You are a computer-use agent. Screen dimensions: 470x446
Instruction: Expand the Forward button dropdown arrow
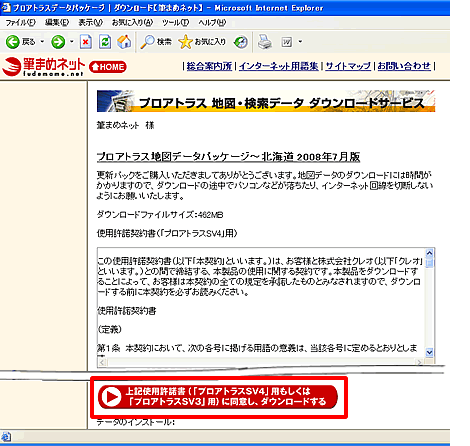click(x=72, y=42)
